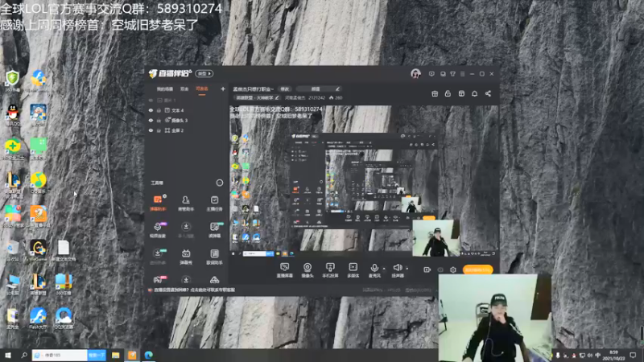Hide the 摄像头 3 layer
This screenshot has width=644, height=362.
point(151,120)
